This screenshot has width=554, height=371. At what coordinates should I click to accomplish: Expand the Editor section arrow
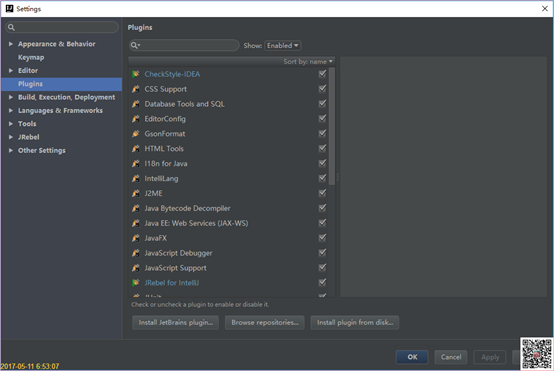[x=11, y=70]
